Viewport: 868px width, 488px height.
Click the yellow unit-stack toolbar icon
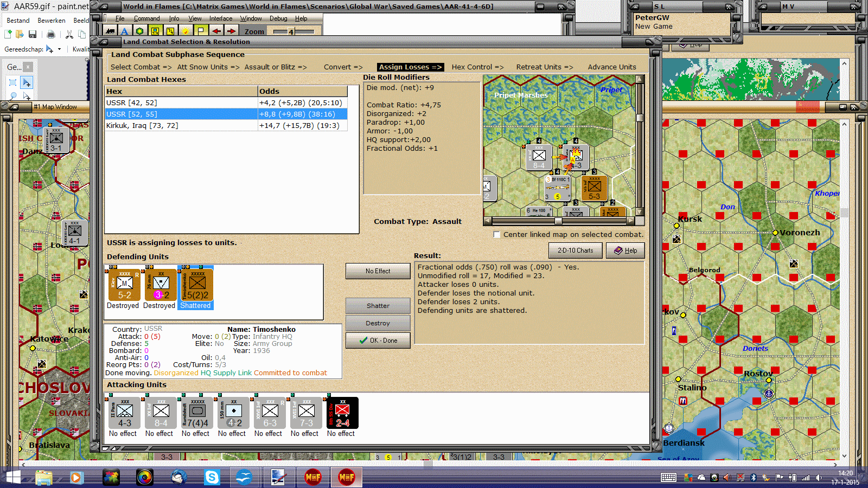155,31
